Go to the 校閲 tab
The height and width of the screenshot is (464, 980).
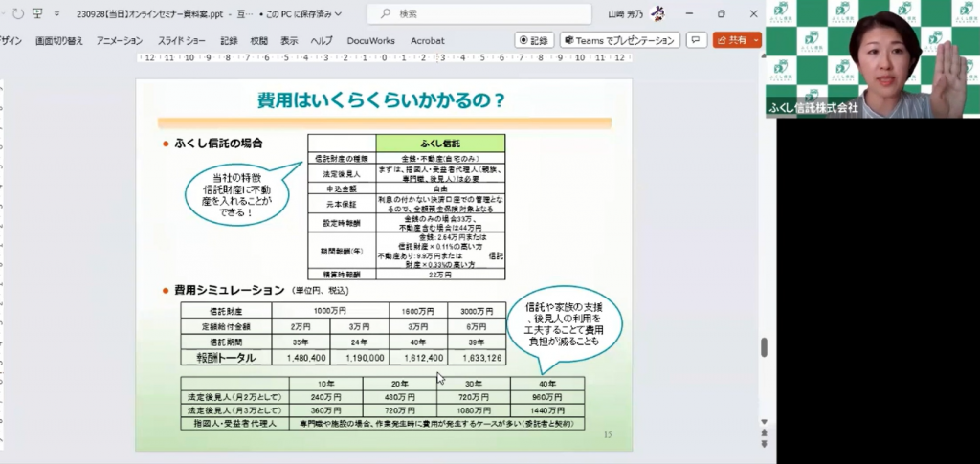pos(258,40)
